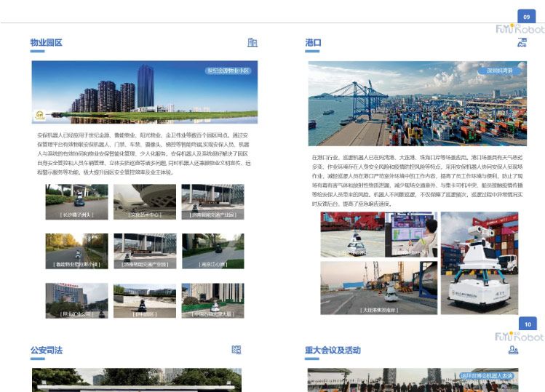Click the FUYU Robot logo under page 10

tap(520, 337)
